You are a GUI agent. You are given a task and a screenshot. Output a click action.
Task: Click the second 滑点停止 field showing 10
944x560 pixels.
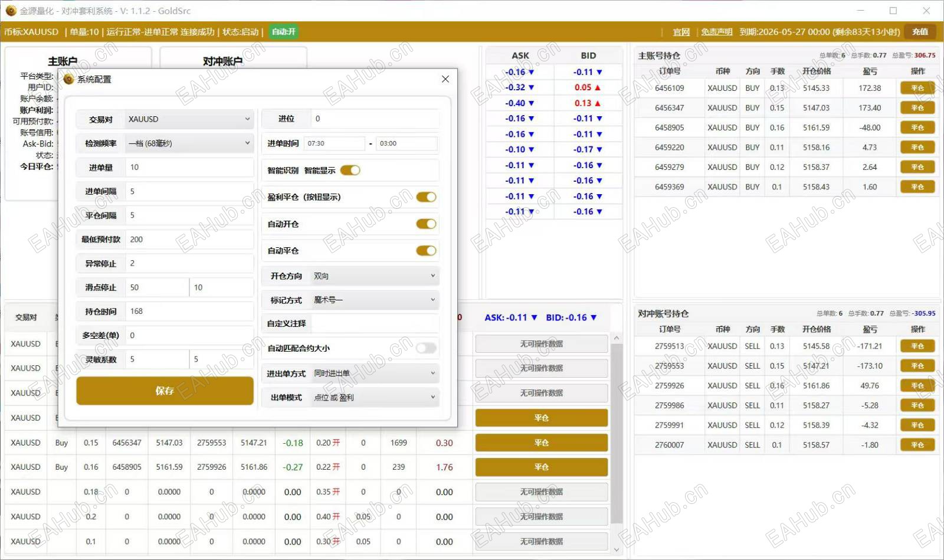click(222, 287)
